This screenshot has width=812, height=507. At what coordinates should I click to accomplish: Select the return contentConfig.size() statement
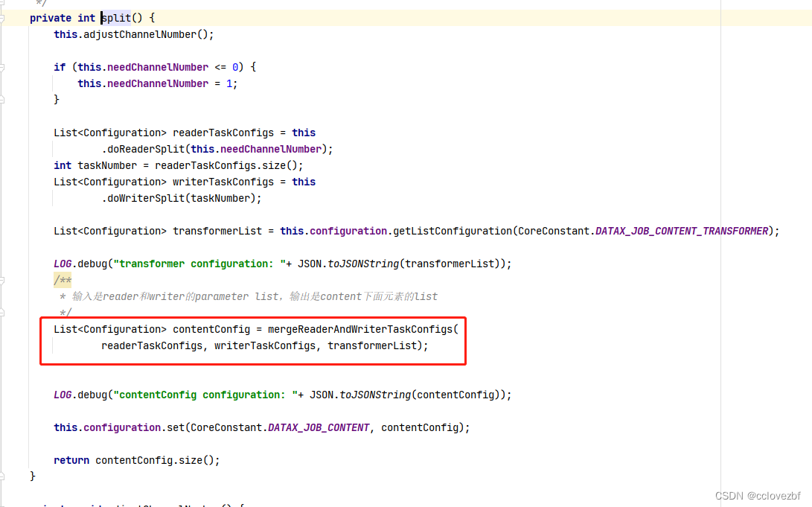[x=134, y=459]
